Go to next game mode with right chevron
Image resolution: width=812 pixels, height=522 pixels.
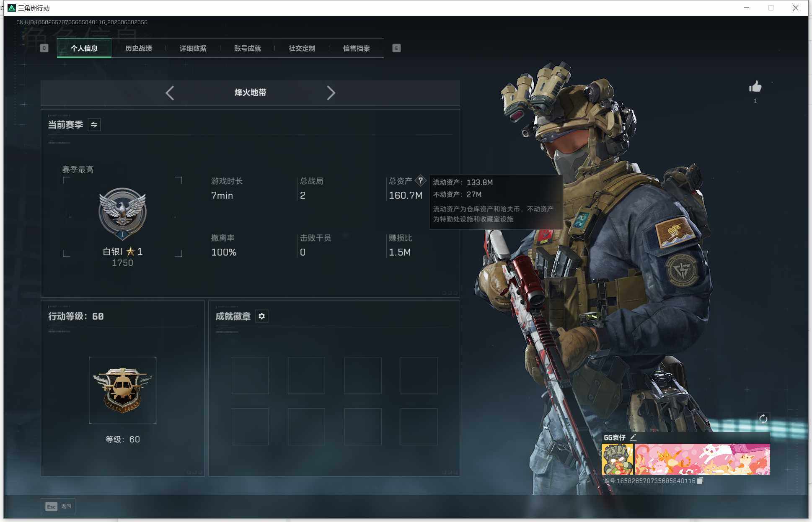coord(331,93)
